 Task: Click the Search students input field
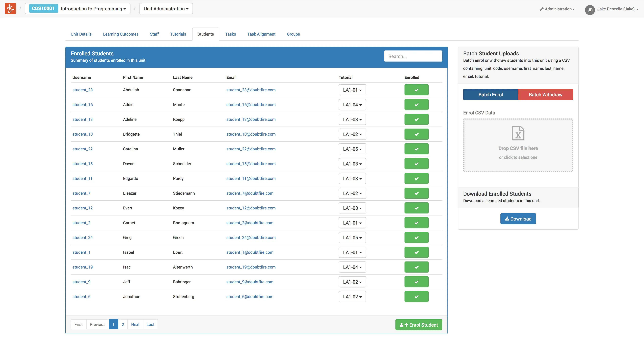[413, 56]
